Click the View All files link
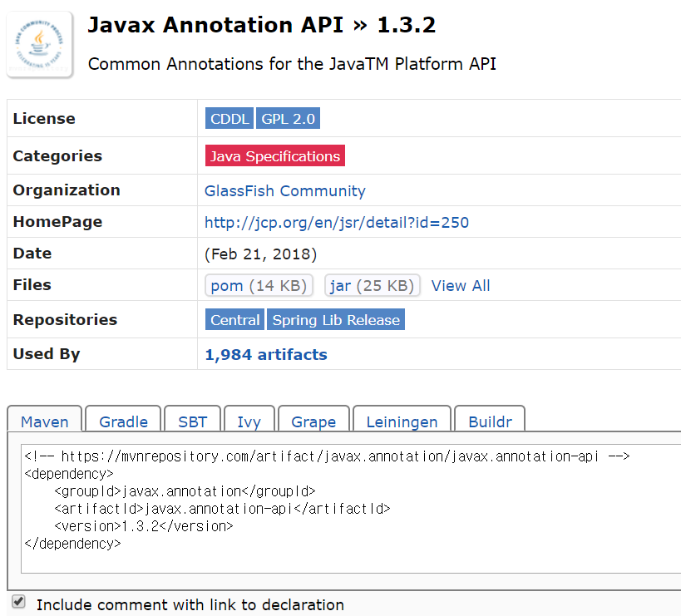Viewport: 681px width, 616px height. pyautogui.click(x=461, y=286)
